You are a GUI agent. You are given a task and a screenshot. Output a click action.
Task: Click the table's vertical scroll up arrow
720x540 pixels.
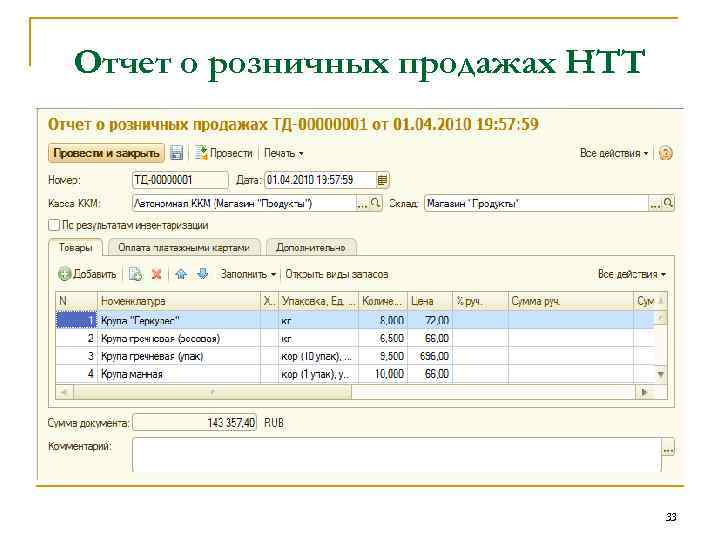coord(661,317)
